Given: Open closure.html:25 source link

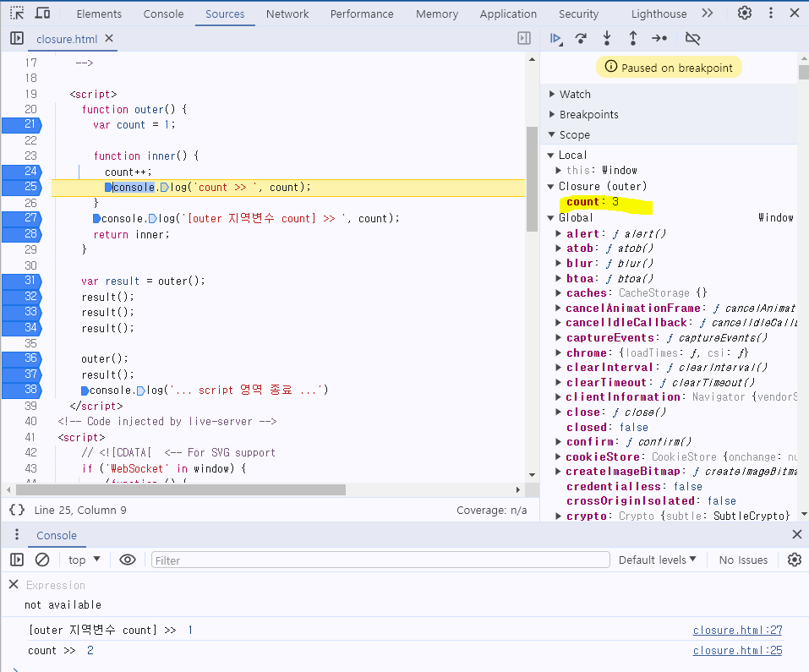Looking at the screenshot, I should (x=737, y=650).
